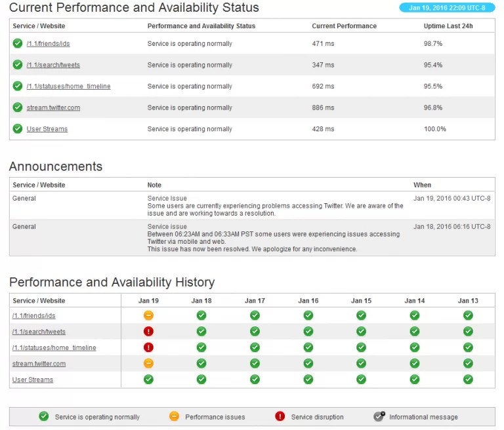Click announcement time Jan 18, 2016 06:16 UTC-8
The height and width of the screenshot is (430, 504).
[x=452, y=227]
